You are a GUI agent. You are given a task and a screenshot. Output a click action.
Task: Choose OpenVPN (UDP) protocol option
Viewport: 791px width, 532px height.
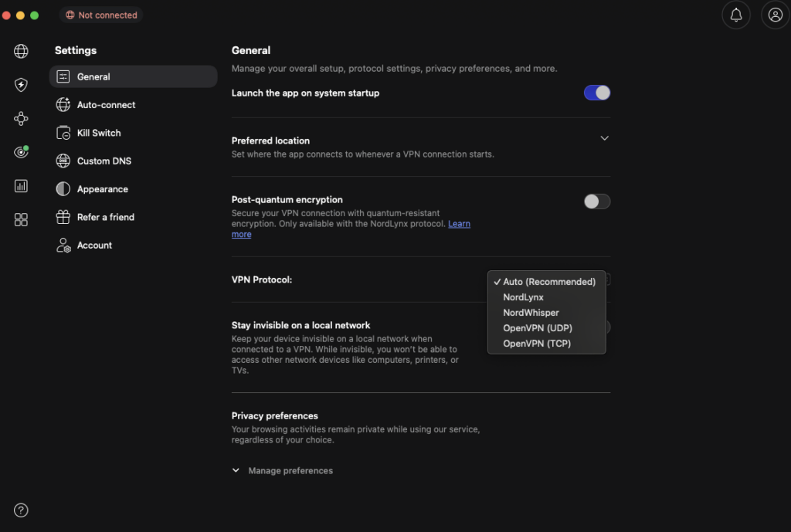[x=546, y=328]
